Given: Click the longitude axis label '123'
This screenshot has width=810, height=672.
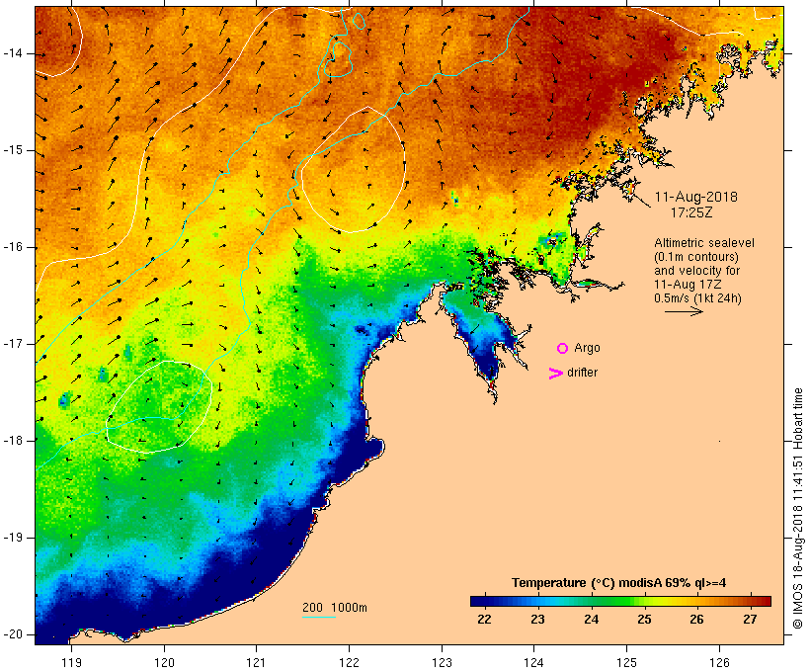Looking at the screenshot, I should (x=442, y=662).
